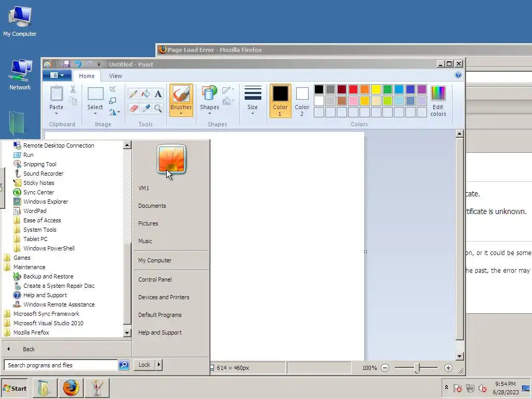Open Pictures from Start menu right pane
This screenshot has height=399, width=532.
(148, 223)
